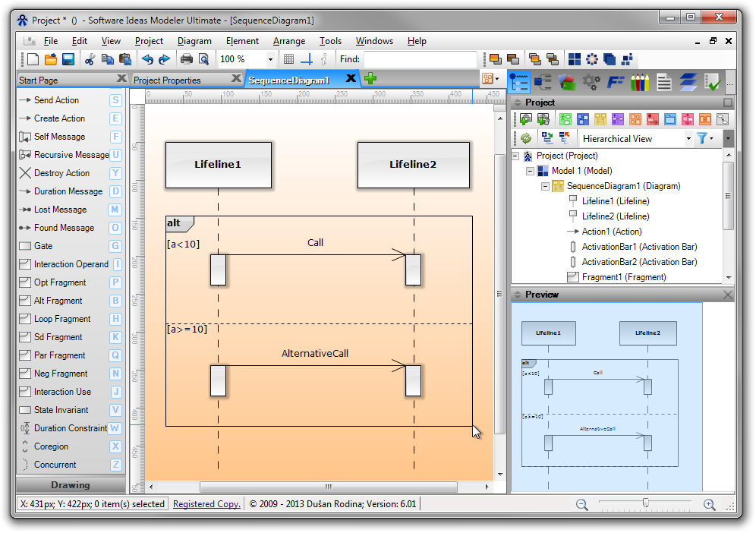Open the Tools menu
The height and width of the screenshot is (533, 756).
pyautogui.click(x=330, y=41)
